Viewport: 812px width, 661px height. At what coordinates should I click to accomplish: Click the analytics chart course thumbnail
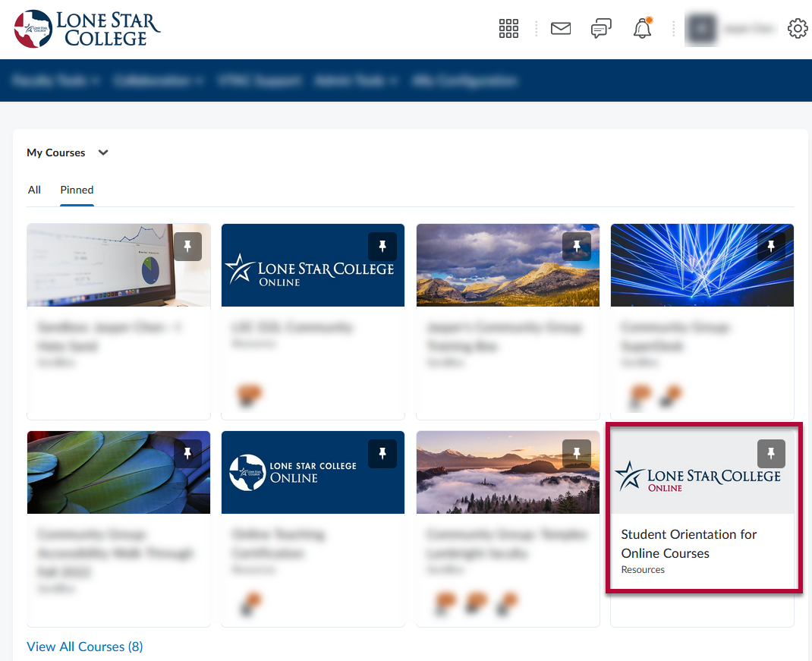tap(118, 265)
